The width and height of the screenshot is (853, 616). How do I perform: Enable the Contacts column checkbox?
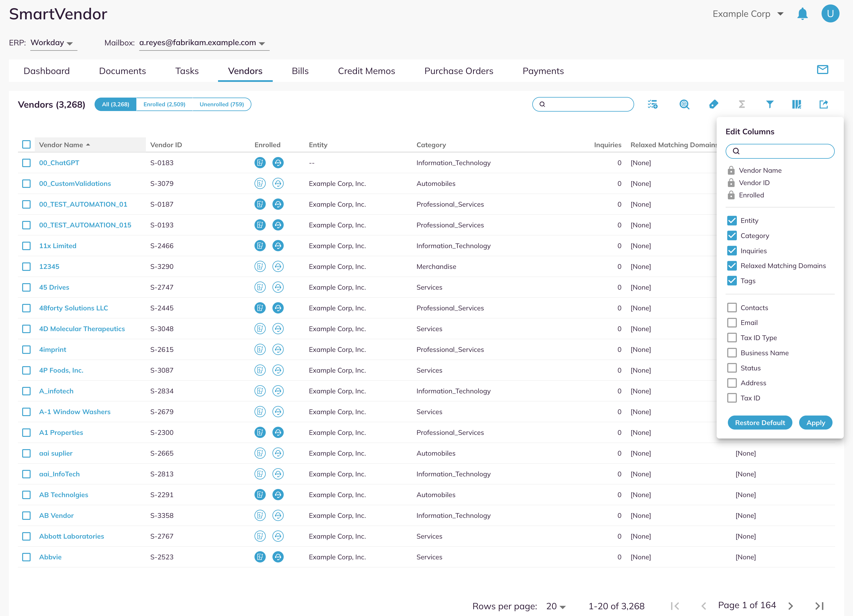[x=732, y=308]
